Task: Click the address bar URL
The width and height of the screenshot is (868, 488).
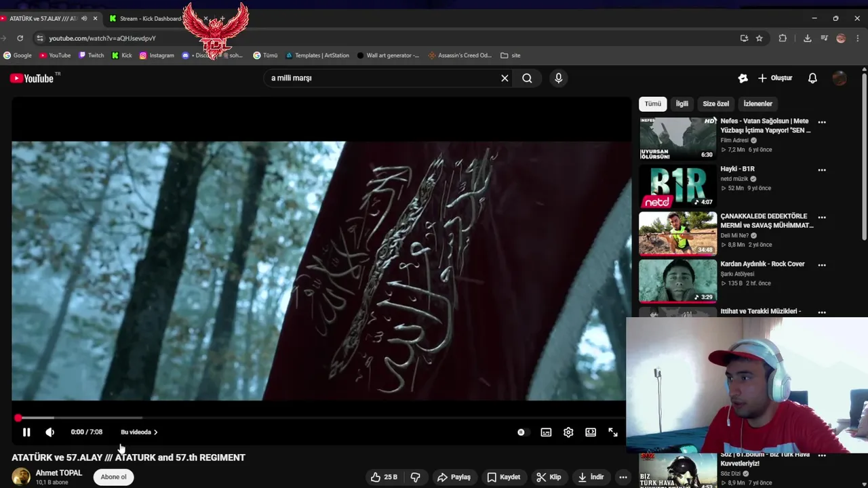Action: pyautogui.click(x=102, y=38)
